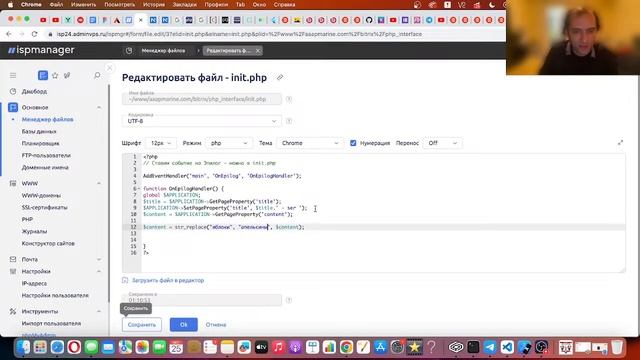The height and width of the screenshot is (360, 640).
Task: Click the Настройки section icon
Action: [13, 271]
